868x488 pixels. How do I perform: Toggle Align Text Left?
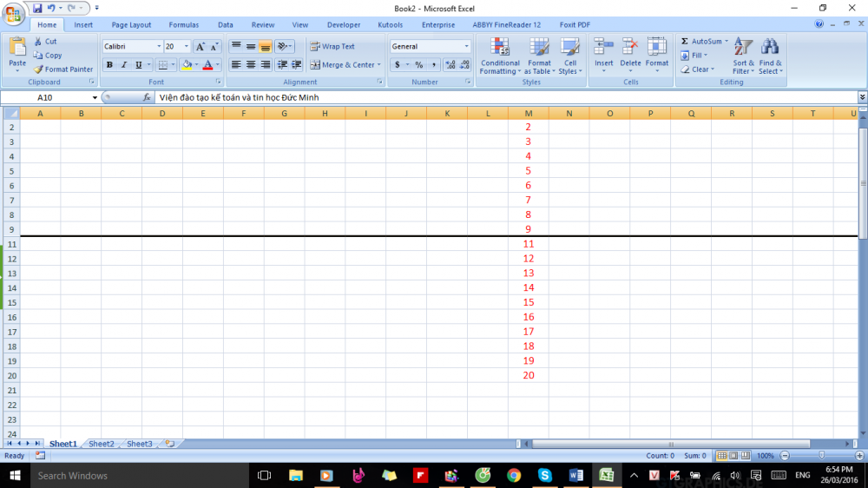[x=236, y=65]
